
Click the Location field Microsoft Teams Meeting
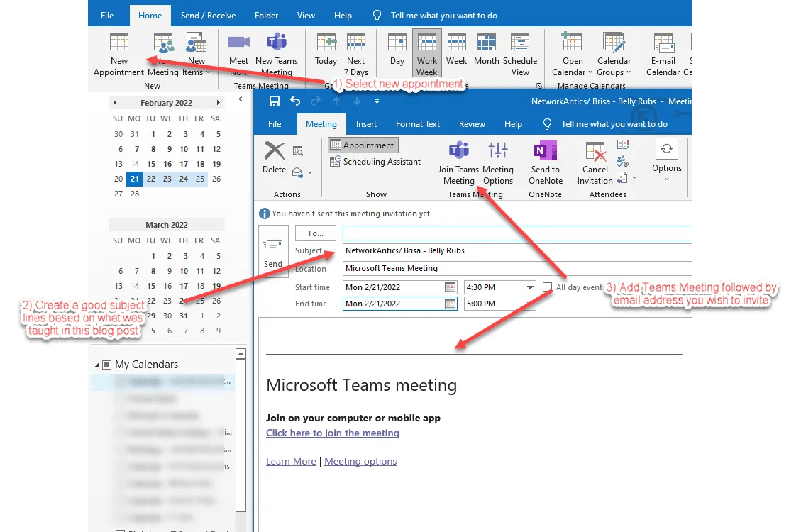516,269
